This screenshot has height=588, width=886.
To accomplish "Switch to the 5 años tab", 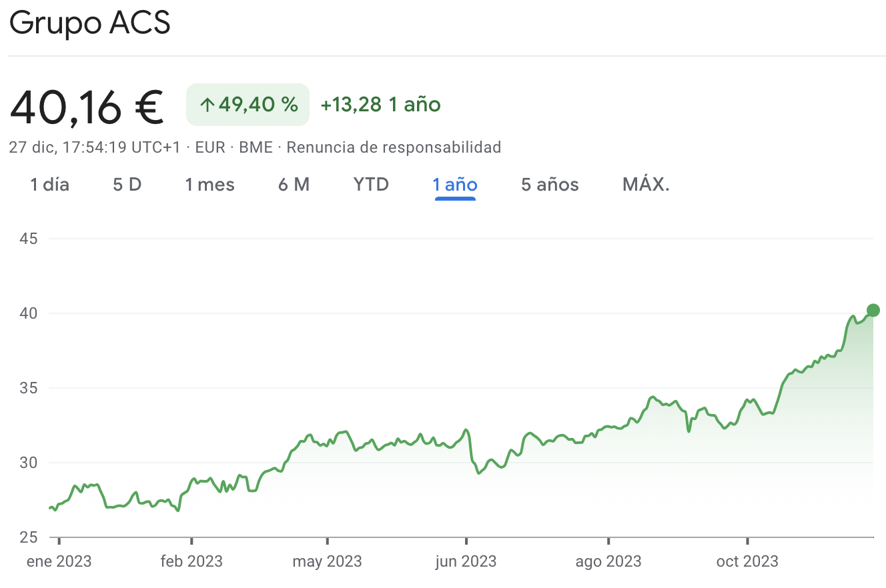I will (550, 185).
